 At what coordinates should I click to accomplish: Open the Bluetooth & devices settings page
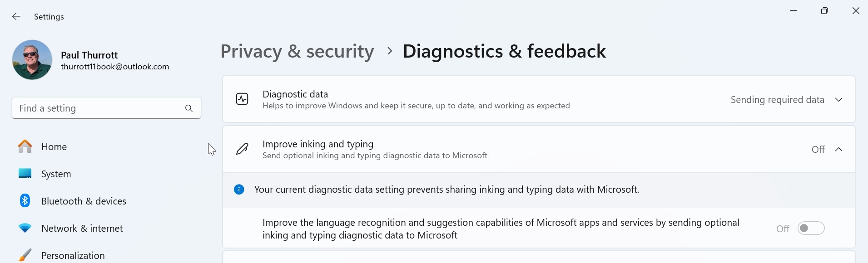84,201
